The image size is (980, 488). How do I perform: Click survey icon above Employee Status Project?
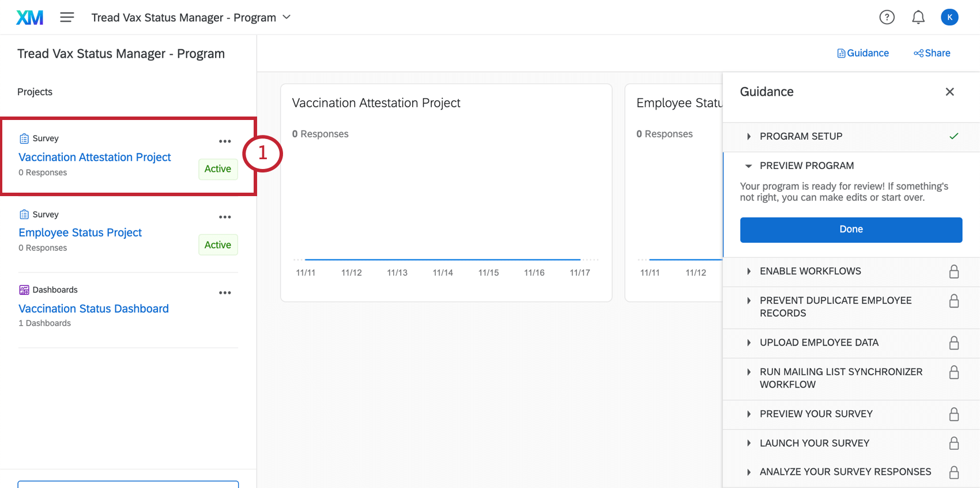pos(24,215)
